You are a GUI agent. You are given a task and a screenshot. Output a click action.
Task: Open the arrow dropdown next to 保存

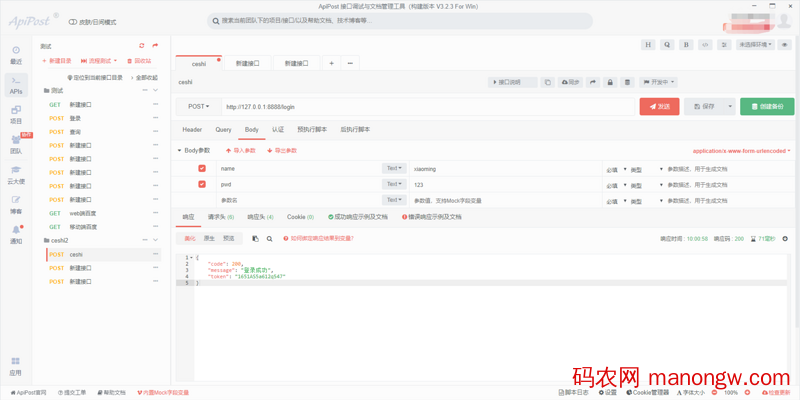click(730, 107)
